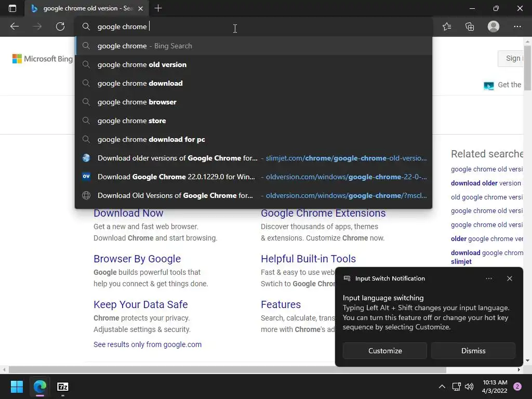Screen dimensions: 532x399
Task: Close the google chrome old version tab
Action: coord(140,8)
